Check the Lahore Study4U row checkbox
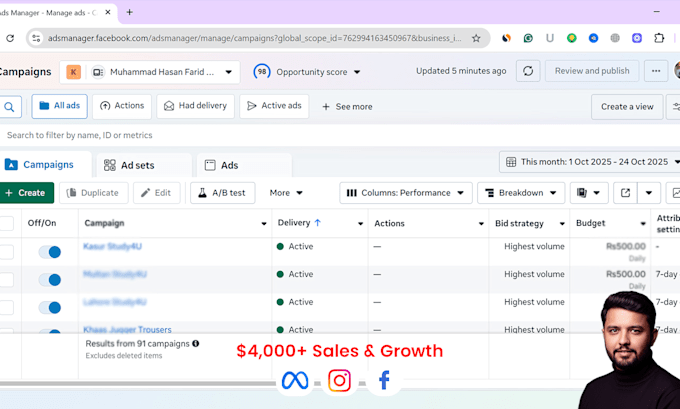This screenshot has width=680, height=409. 6,308
